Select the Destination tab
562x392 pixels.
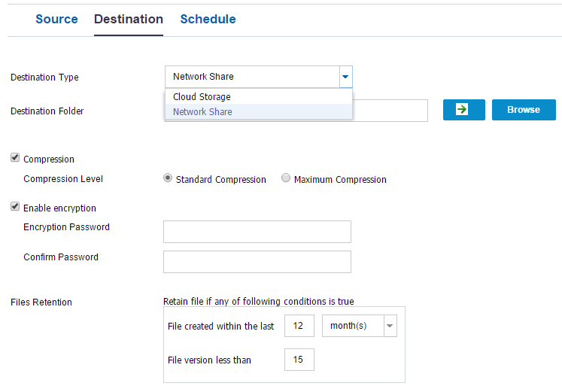coord(129,20)
